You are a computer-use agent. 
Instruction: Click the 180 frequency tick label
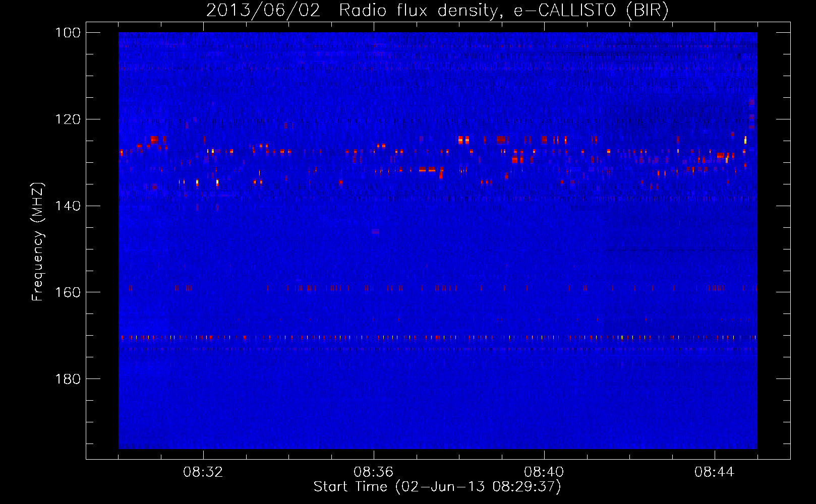pyautogui.click(x=68, y=379)
